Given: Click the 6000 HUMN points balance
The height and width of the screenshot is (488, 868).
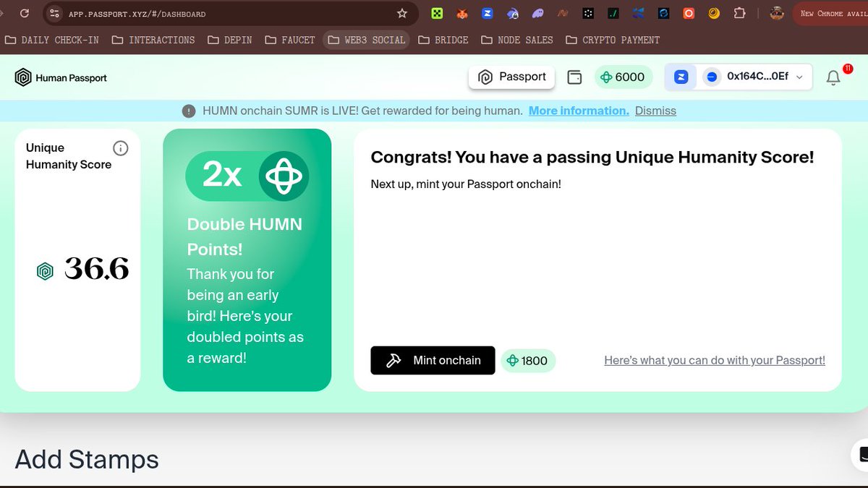Looking at the screenshot, I should point(624,77).
